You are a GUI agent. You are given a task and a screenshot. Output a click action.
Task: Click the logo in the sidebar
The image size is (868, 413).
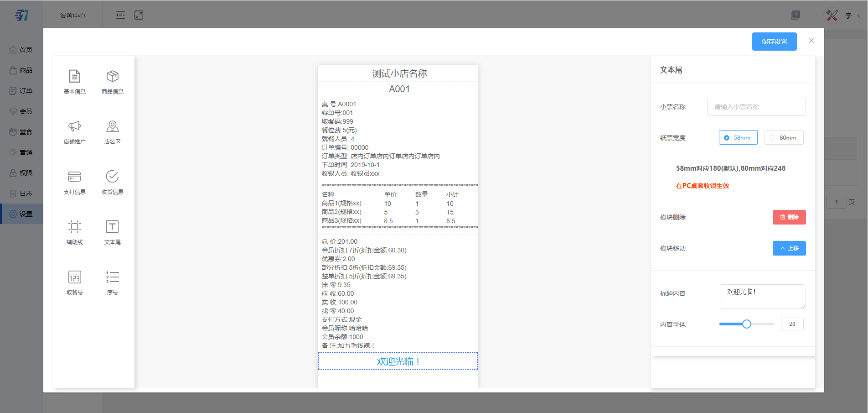pyautogui.click(x=21, y=15)
